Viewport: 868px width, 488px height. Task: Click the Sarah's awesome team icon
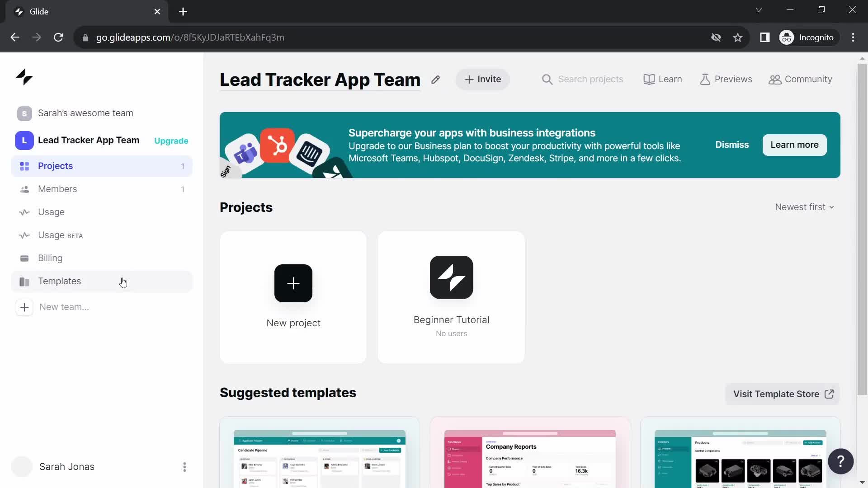(24, 113)
